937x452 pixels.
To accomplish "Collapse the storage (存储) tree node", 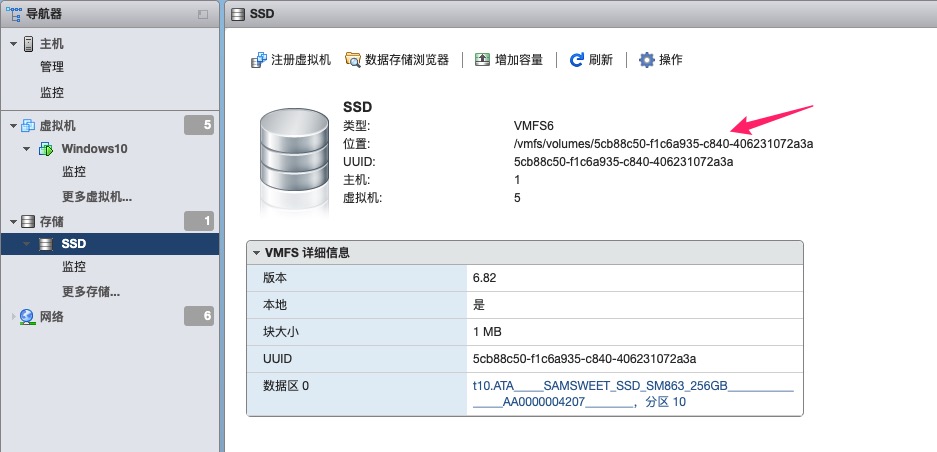I will (13, 221).
